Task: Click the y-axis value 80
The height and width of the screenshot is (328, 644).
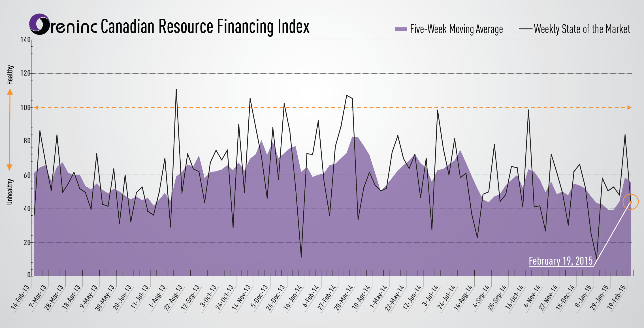Action: coord(27,141)
